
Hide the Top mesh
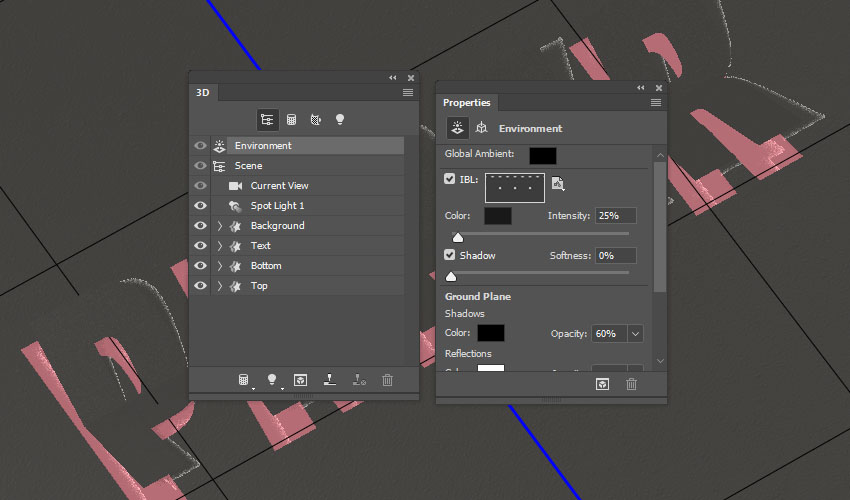pos(200,286)
